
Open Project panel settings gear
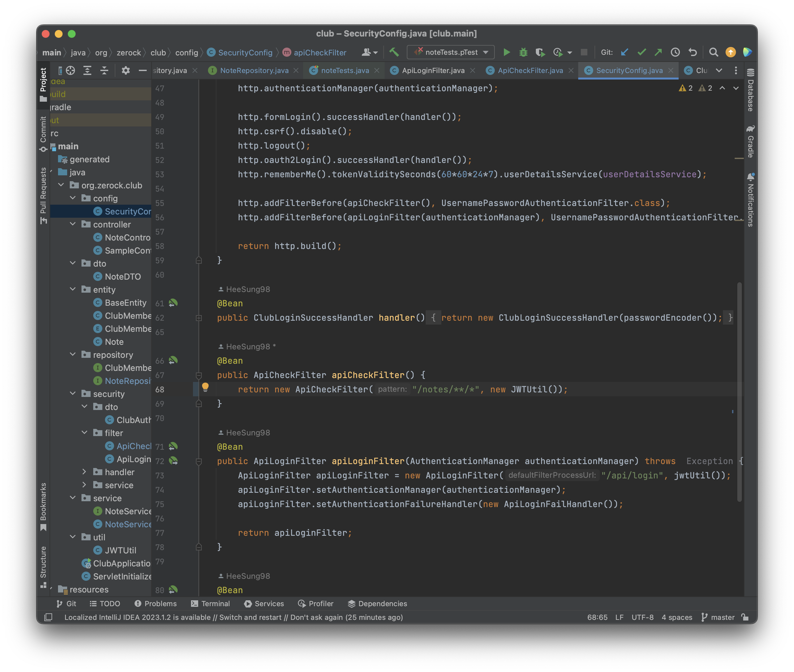point(126,70)
